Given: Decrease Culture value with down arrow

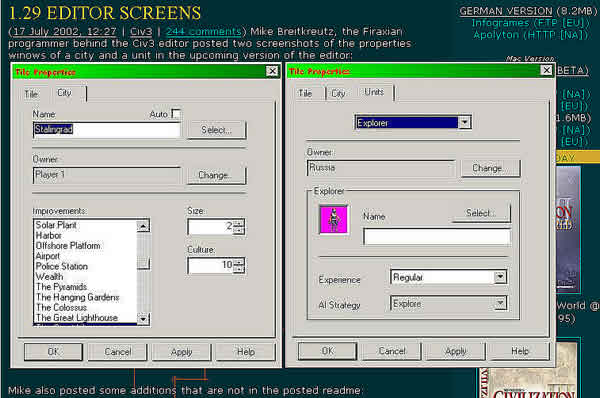Looking at the screenshot, I should point(238,269).
